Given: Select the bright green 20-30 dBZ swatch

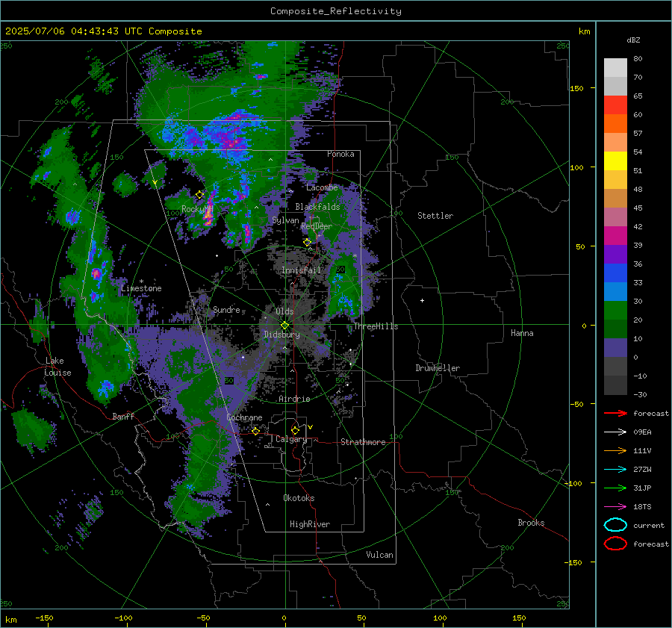Looking at the screenshot, I should (615, 311).
